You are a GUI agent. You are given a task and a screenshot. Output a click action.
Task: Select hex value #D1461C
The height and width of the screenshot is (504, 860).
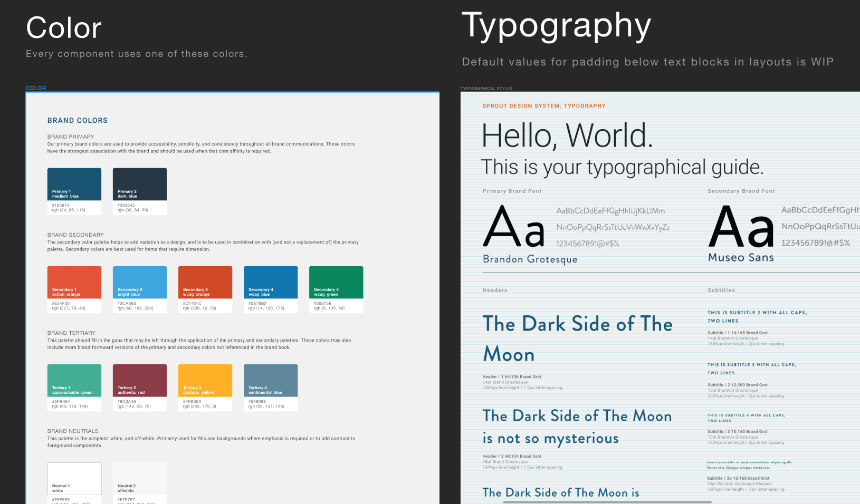click(x=192, y=304)
